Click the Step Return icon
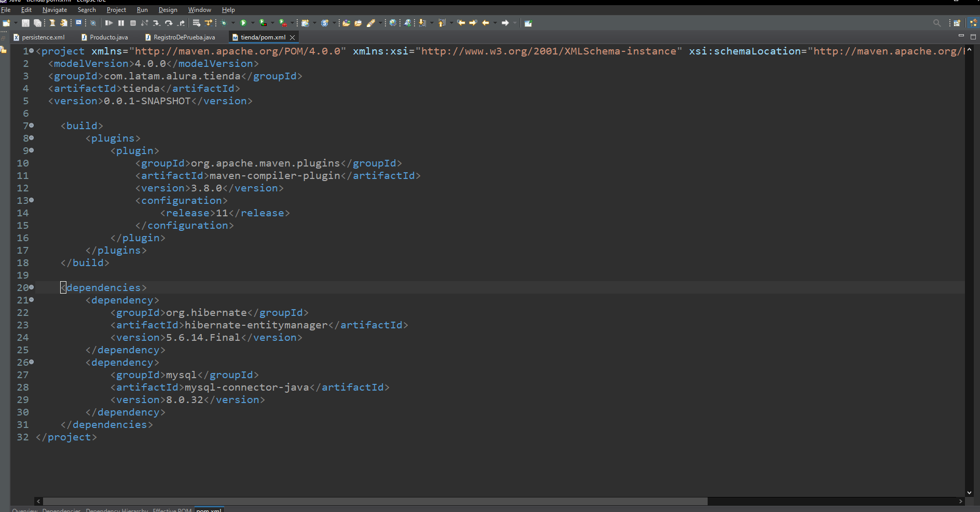 point(181,23)
